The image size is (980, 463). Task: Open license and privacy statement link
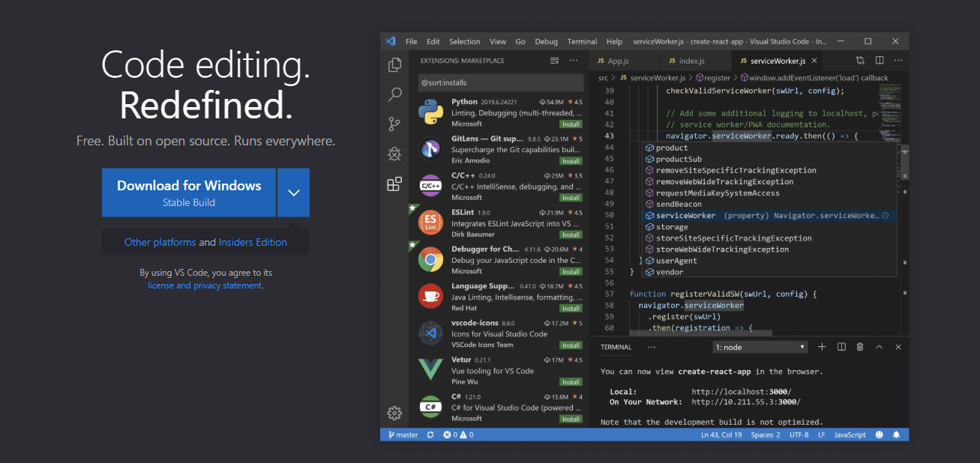click(x=205, y=285)
